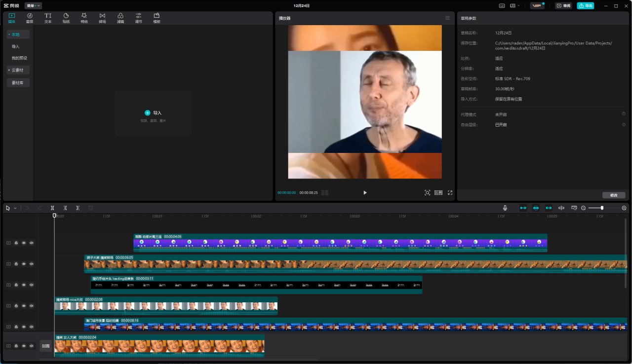Open the player panel hamburger menu
This screenshot has height=364, width=632.
tap(447, 18)
